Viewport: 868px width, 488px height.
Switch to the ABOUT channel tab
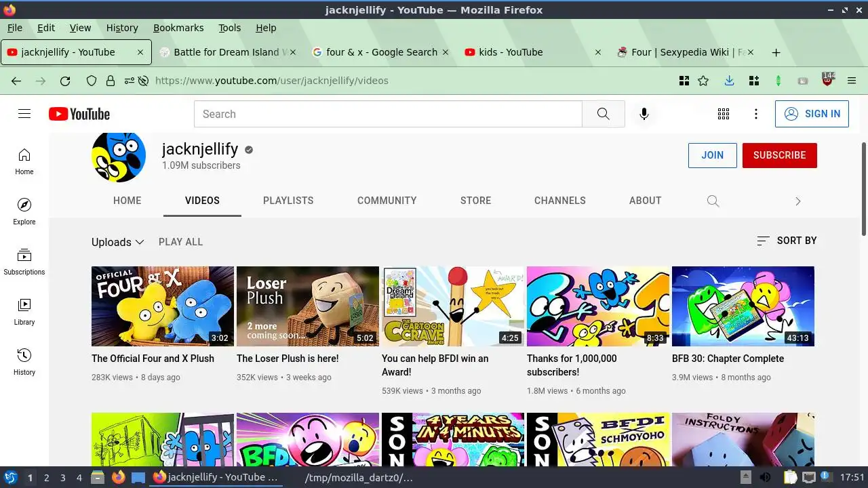pyautogui.click(x=646, y=201)
